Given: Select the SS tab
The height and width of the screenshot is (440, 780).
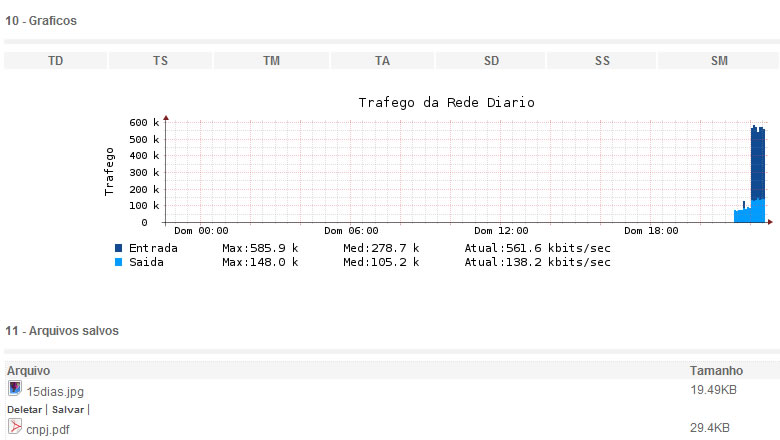Looking at the screenshot, I should click(x=602, y=61).
